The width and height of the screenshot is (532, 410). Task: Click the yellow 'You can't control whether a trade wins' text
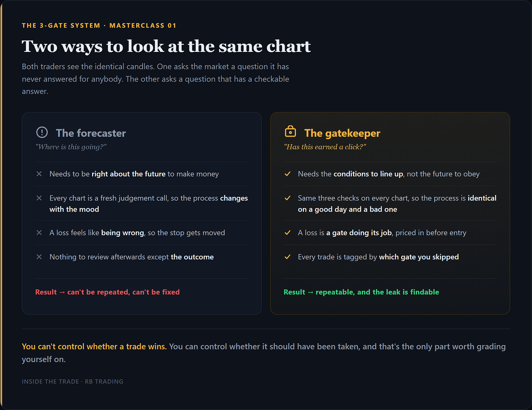[x=94, y=346]
